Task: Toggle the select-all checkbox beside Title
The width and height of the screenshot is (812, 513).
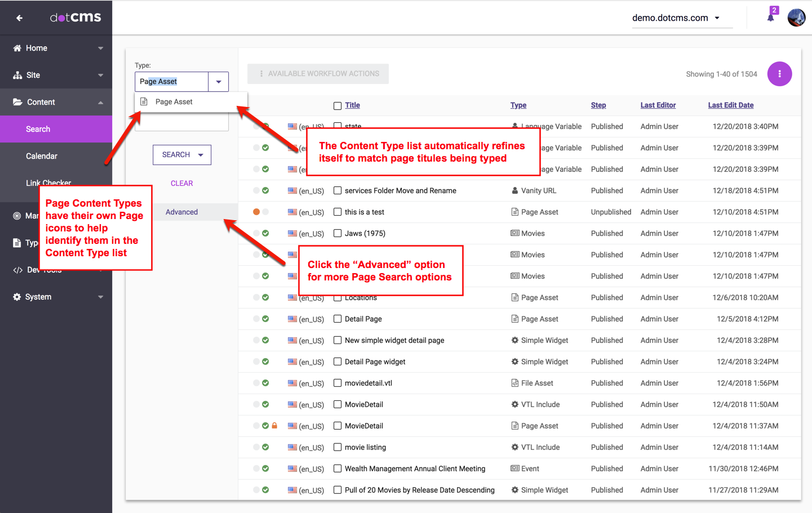Action: (338, 106)
